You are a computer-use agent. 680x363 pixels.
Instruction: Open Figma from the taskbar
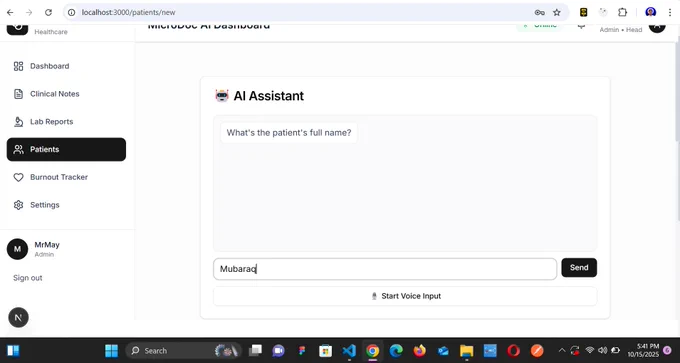click(302, 350)
